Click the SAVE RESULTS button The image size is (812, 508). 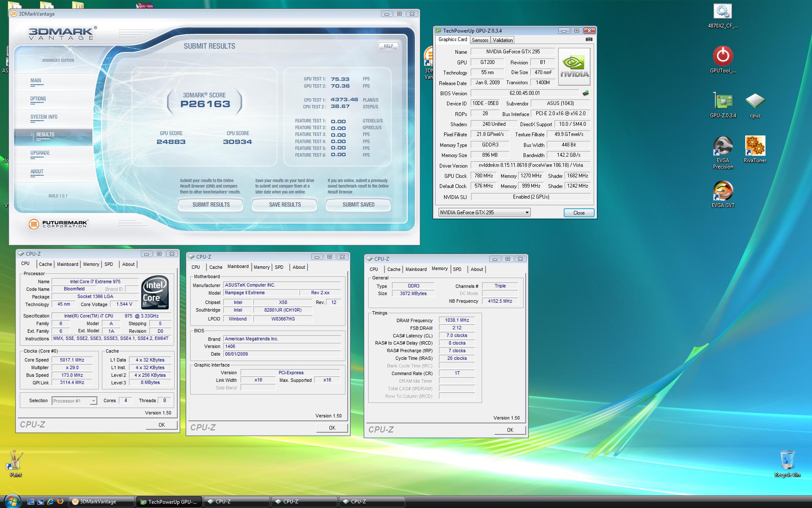coord(285,205)
